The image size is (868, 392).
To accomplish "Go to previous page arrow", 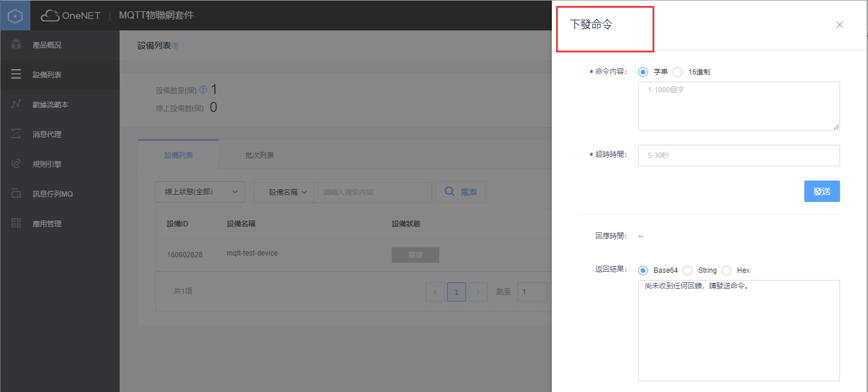I will click(x=435, y=292).
